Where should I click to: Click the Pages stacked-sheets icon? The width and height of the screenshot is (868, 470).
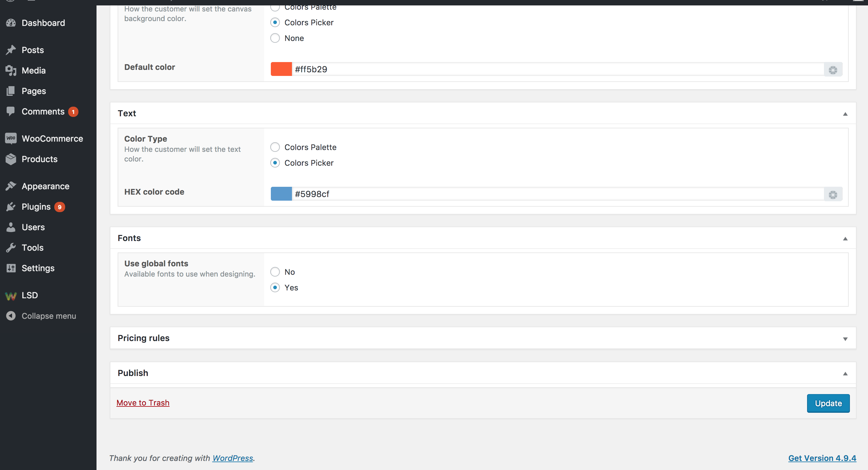(x=11, y=91)
